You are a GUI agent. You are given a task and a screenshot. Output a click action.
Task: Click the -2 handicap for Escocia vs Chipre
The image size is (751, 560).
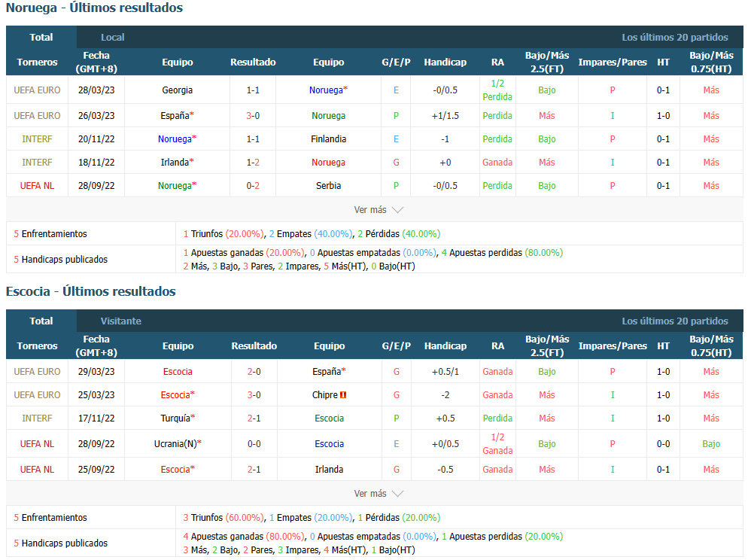tap(445, 395)
